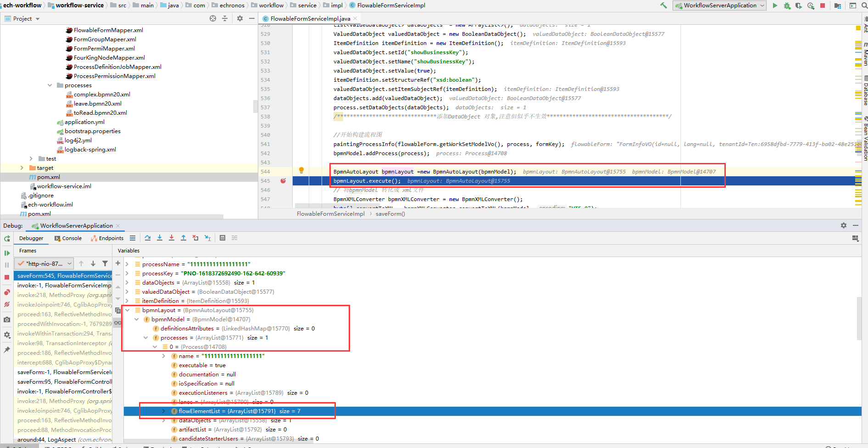Expand the flowElementList variable node
This screenshot has width=868, height=448.
click(x=164, y=411)
